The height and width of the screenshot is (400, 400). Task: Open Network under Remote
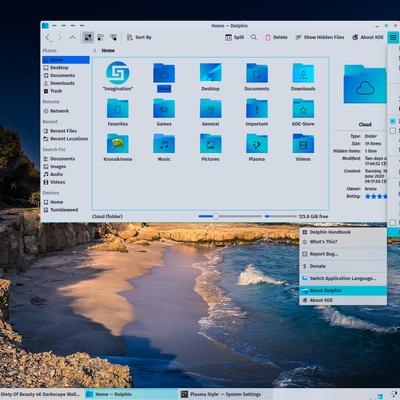click(66, 111)
